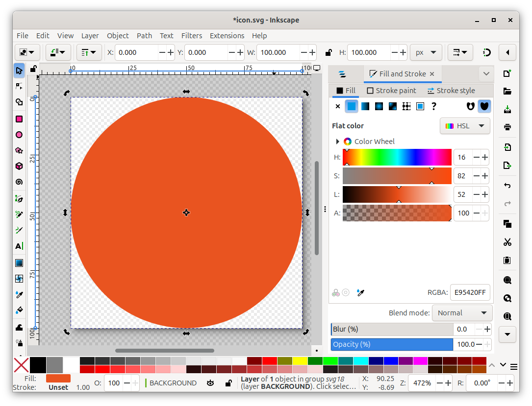Decrease Saturation value with minus button
The height and width of the screenshot is (406, 532).
point(477,176)
